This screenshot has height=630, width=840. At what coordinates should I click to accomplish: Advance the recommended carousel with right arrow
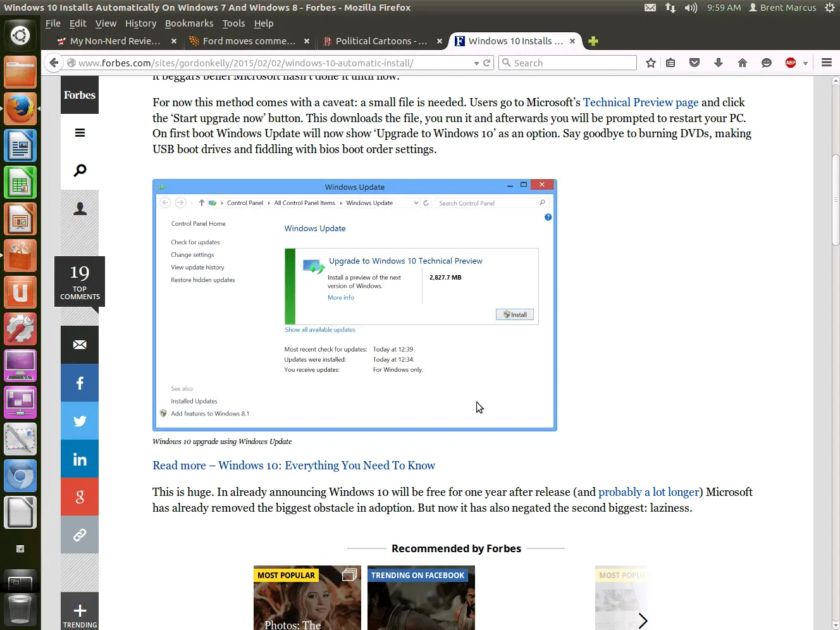[643, 621]
